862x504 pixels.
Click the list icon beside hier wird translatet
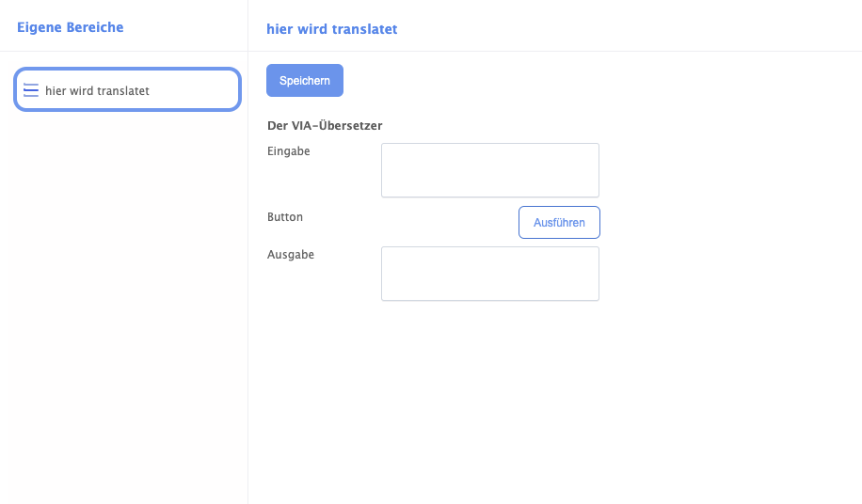(x=31, y=90)
